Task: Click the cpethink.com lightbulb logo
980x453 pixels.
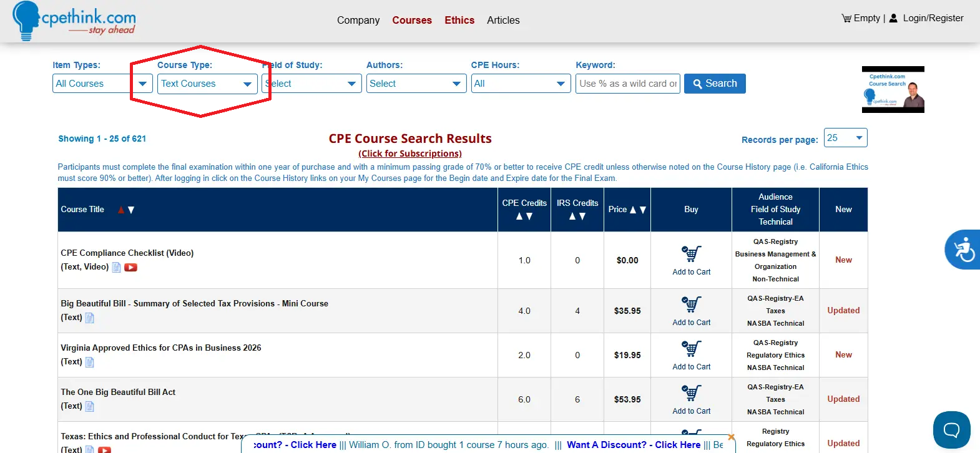Action: [74, 21]
